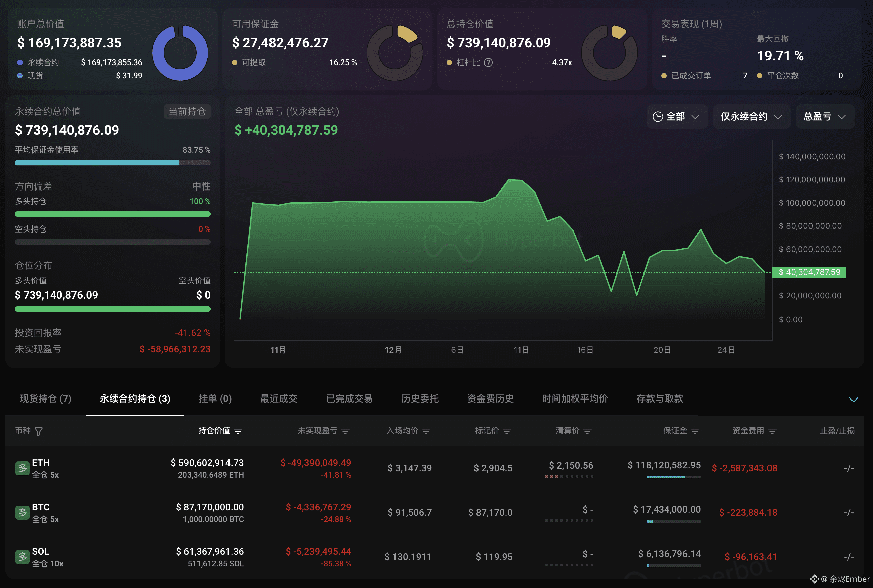Click BTC unrealized loss $-4,336,767.29
Image resolution: width=873 pixels, height=588 pixels.
coord(318,507)
